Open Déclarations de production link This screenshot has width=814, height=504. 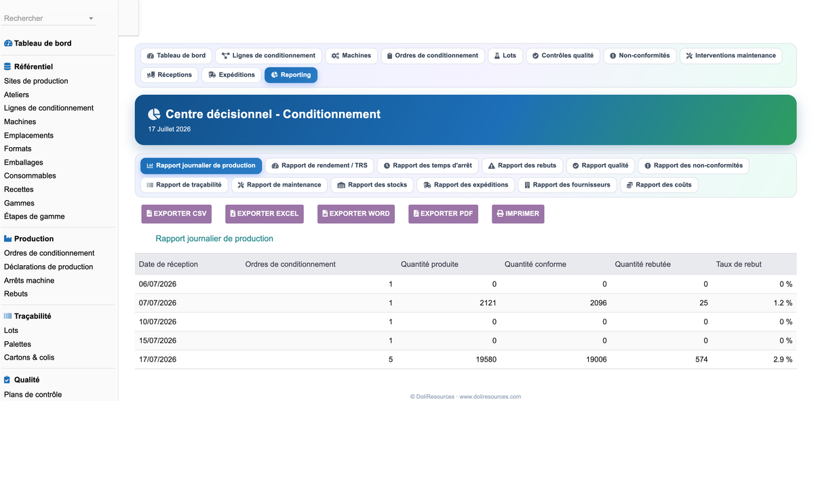click(49, 267)
